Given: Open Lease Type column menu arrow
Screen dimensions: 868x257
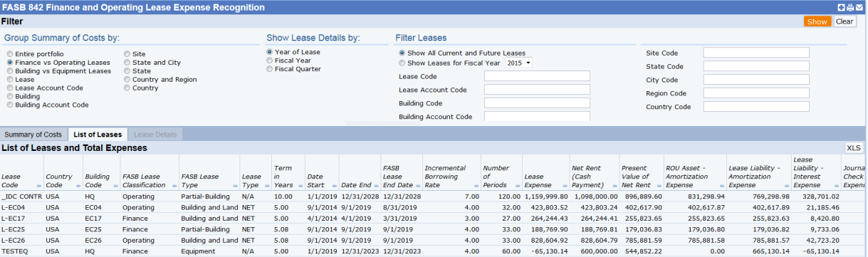Looking at the screenshot, I should point(266,185).
